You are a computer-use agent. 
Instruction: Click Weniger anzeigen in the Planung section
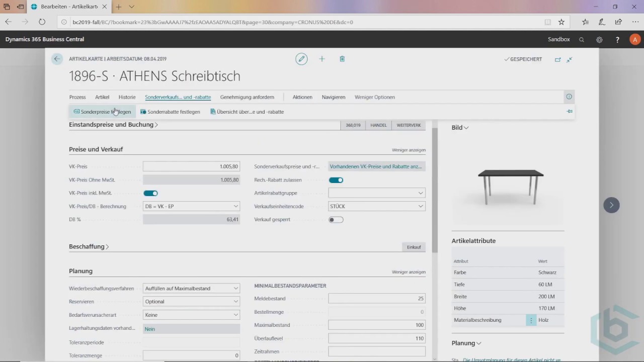tap(409, 272)
